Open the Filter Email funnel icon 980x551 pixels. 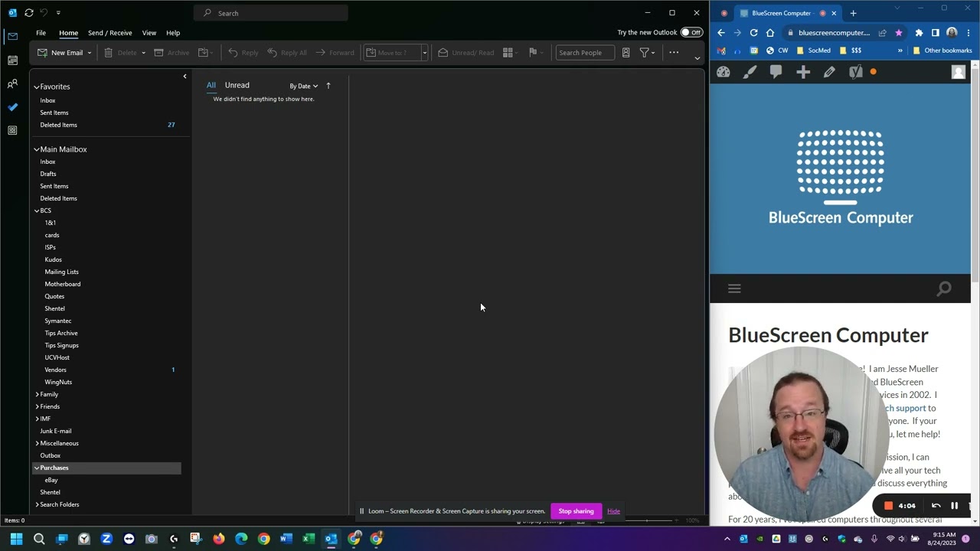[x=647, y=53]
